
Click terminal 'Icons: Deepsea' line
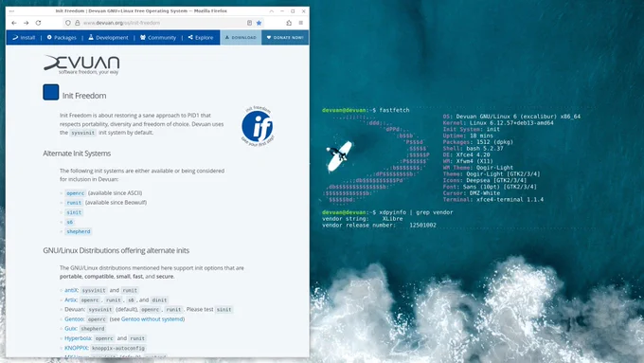coord(485,180)
